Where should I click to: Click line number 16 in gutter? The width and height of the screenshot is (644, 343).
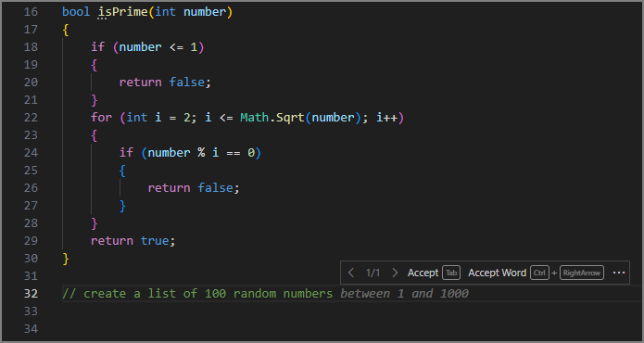coord(31,12)
